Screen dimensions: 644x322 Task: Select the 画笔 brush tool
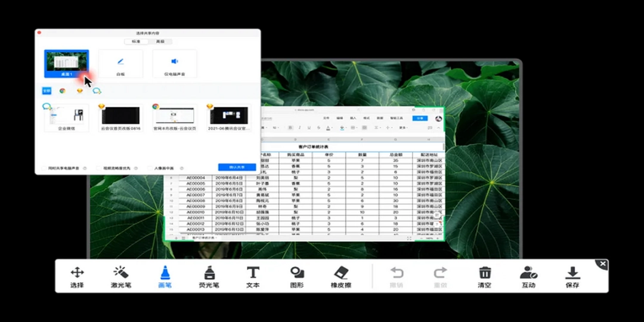[165, 276]
